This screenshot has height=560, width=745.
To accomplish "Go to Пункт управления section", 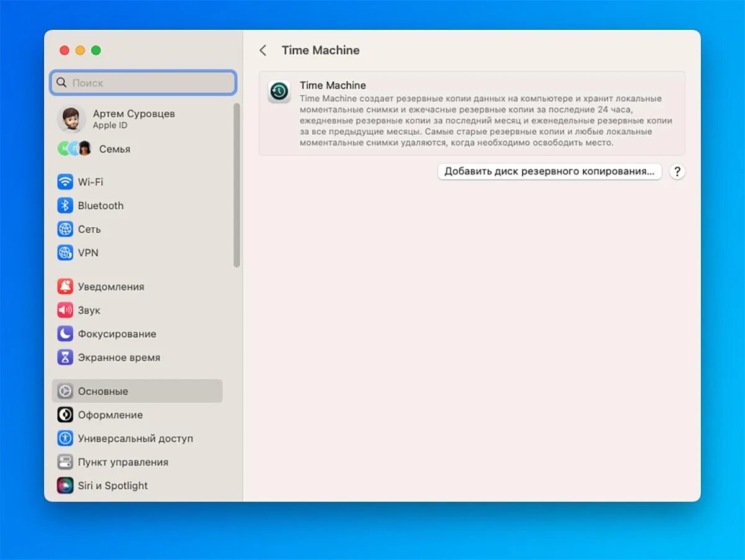I will coord(137,462).
